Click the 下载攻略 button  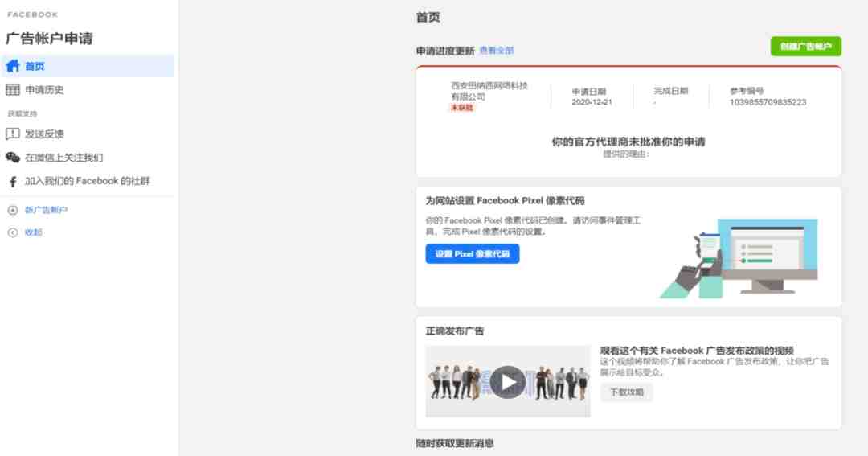(x=627, y=392)
